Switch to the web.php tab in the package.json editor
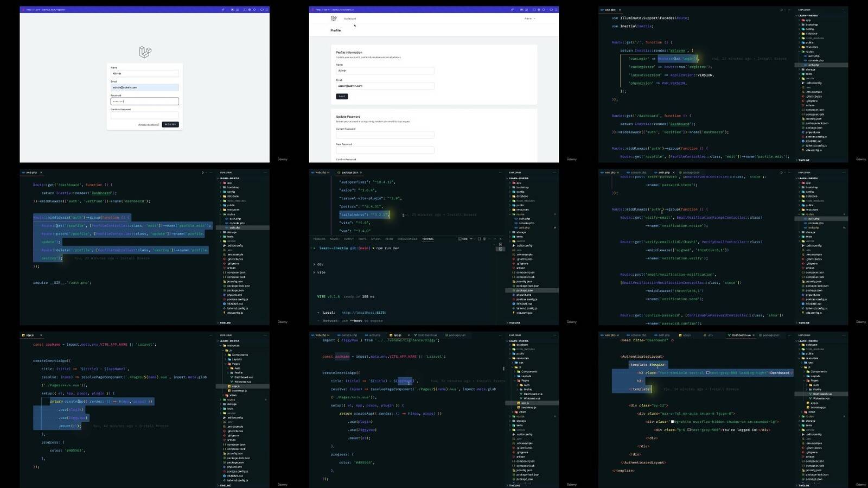 [321, 173]
